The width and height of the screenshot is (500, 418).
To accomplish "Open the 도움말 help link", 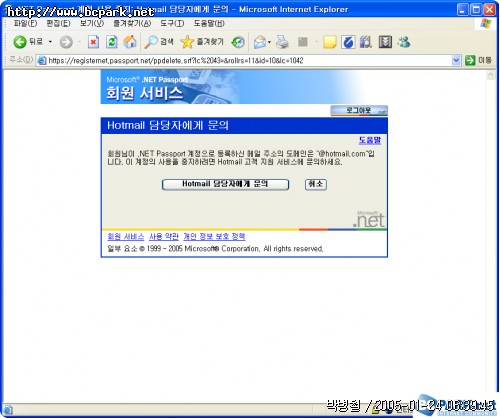I will pyautogui.click(x=370, y=140).
